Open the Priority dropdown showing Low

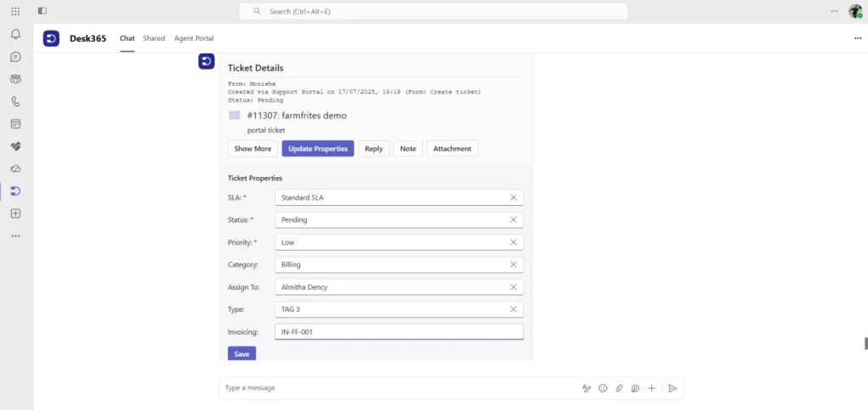[399, 242]
